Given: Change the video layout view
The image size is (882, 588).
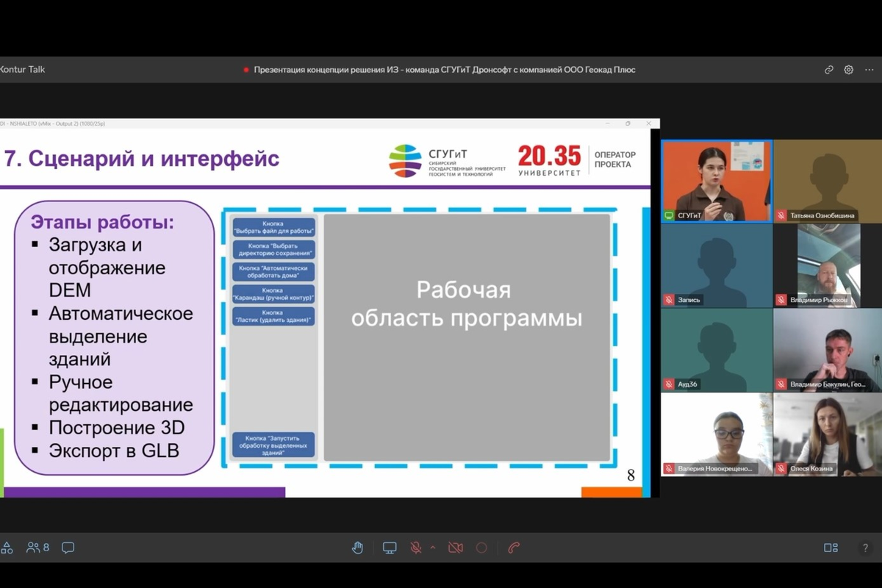Looking at the screenshot, I should click(x=831, y=548).
